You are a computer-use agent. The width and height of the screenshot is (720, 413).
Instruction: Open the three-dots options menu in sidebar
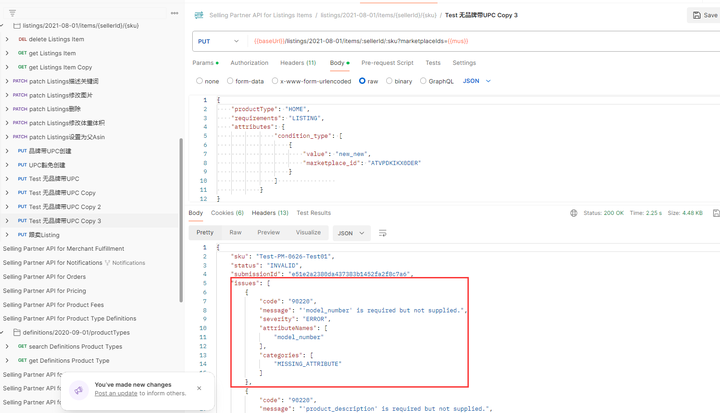(x=174, y=13)
